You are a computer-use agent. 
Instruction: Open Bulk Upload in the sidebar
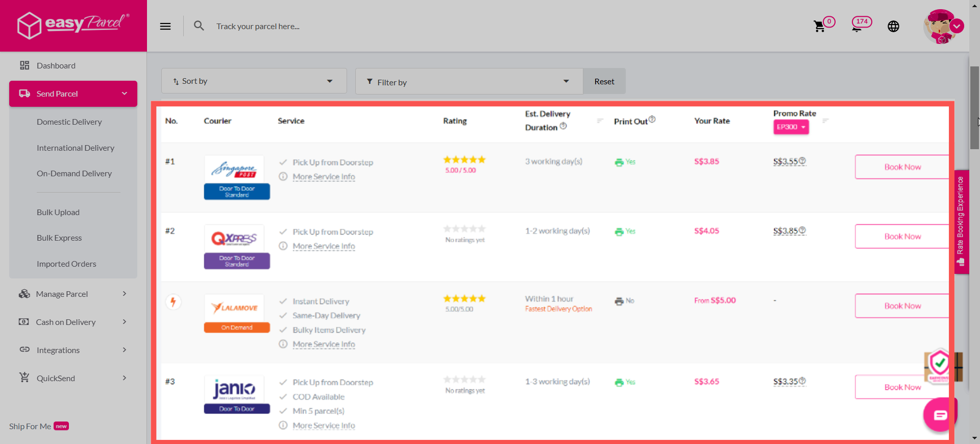pyautogui.click(x=58, y=212)
